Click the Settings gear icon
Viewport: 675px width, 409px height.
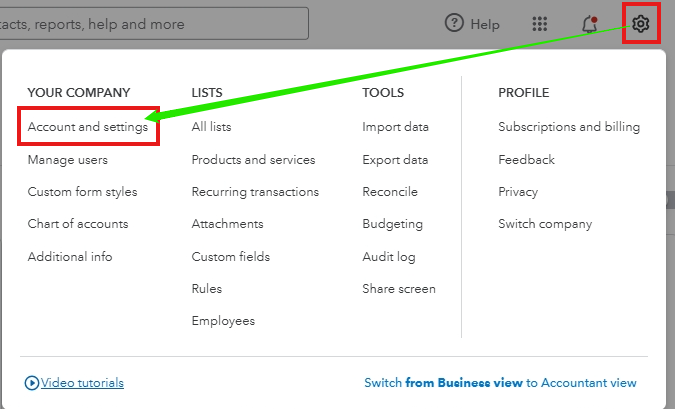click(641, 24)
